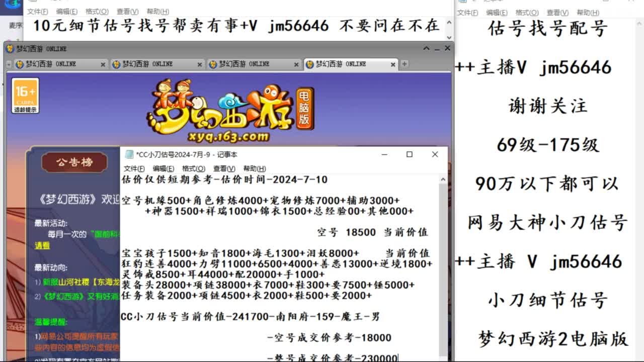This screenshot has width=644, height=362.
Task: Open 编辑(E) menu in CC小刀估号 notepad
Action: tap(164, 168)
